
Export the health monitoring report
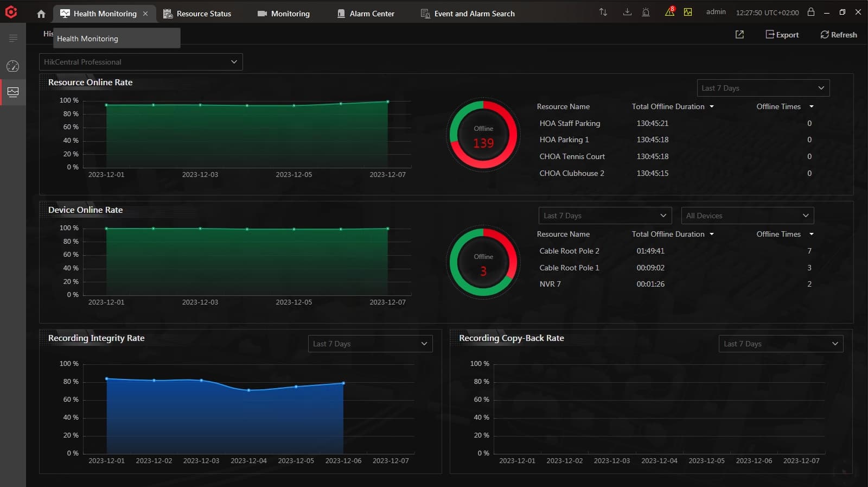782,35
